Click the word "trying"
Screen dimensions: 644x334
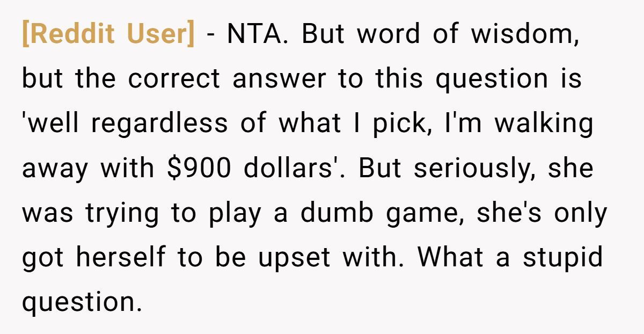point(122,213)
